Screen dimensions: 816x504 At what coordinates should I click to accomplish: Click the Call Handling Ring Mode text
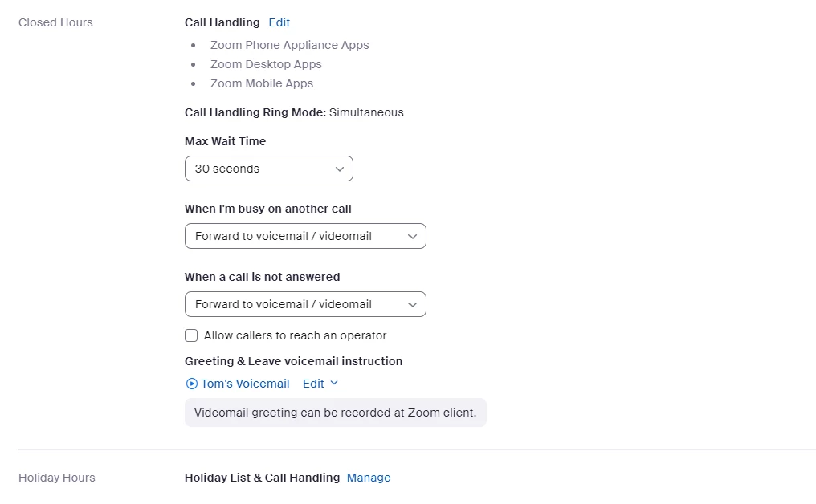(x=294, y=112)
